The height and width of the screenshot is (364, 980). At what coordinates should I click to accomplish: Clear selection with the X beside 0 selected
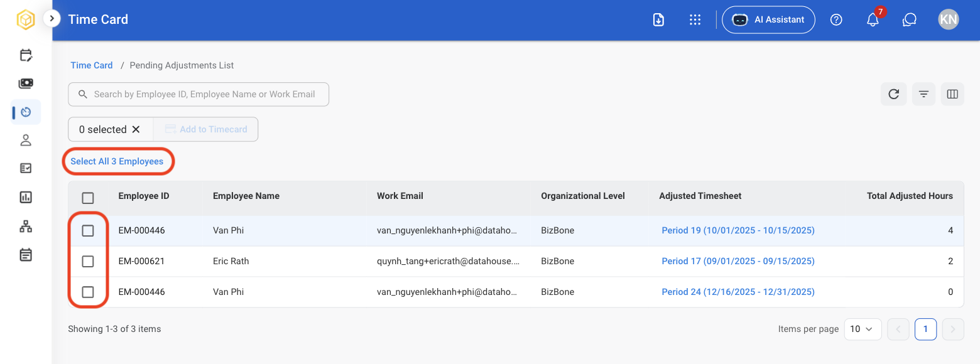pyautogui.click(x=136, y=129)
